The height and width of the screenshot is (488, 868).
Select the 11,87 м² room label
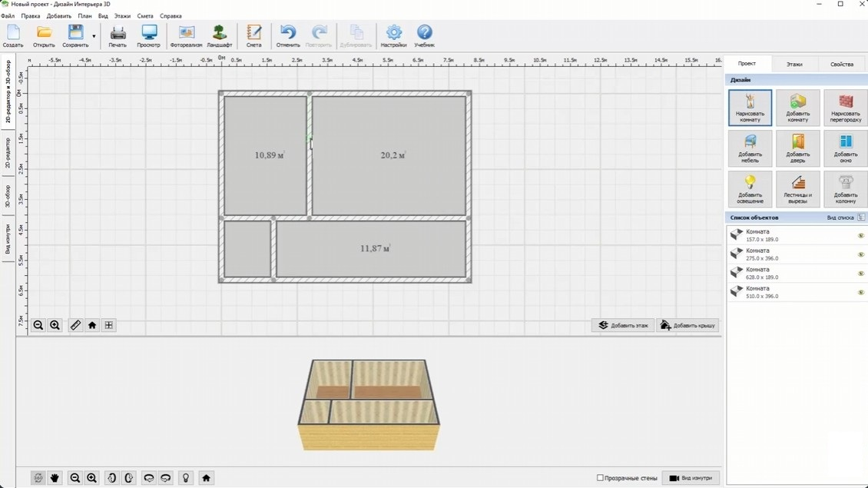click(x=375, y=248)
